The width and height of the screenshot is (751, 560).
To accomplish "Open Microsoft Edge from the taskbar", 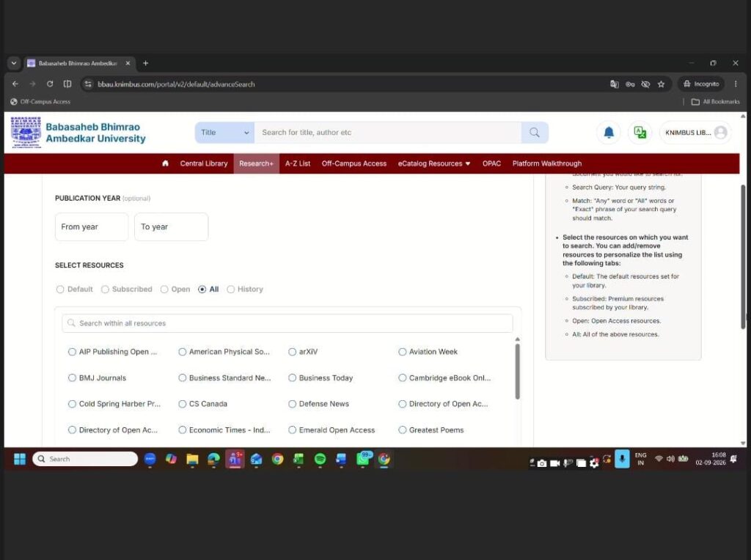I will pos(213,459).
